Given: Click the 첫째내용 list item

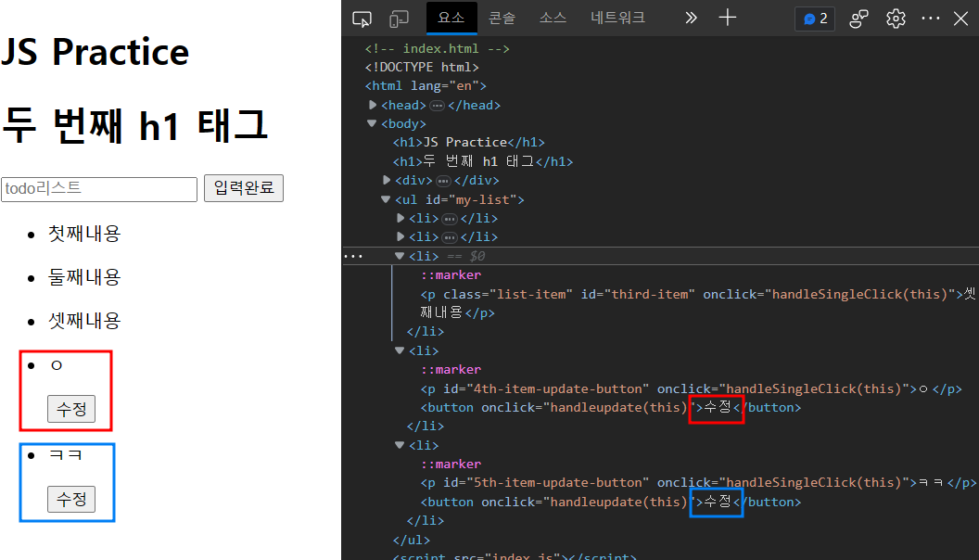Looking at the screenshot, I should coord(84,234).
